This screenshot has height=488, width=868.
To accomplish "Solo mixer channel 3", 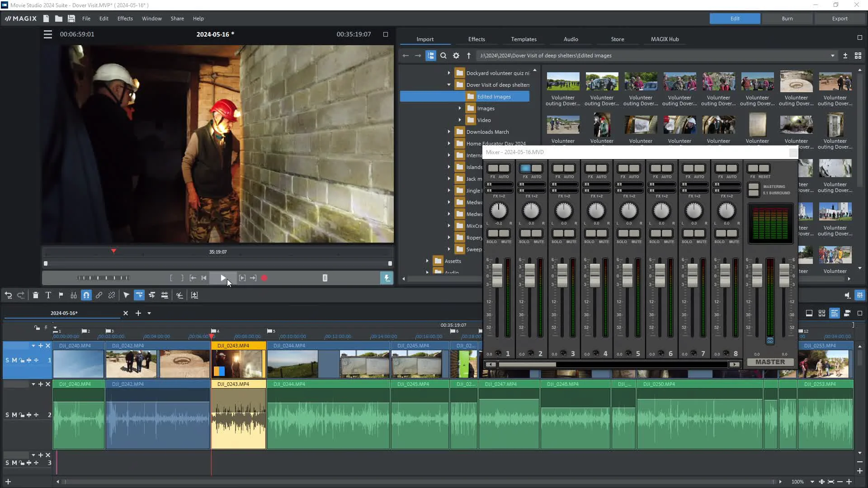I will click(x=558, y=234).
